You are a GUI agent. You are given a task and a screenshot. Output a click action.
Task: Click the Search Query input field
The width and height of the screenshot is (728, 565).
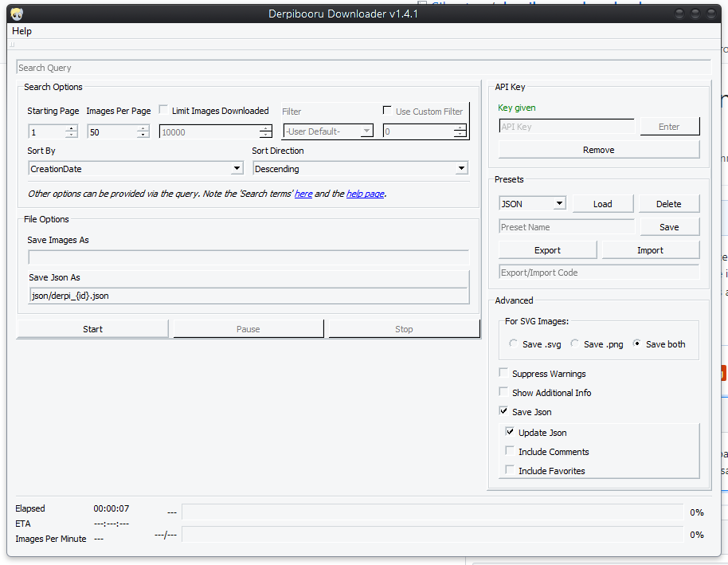(239, 68)
